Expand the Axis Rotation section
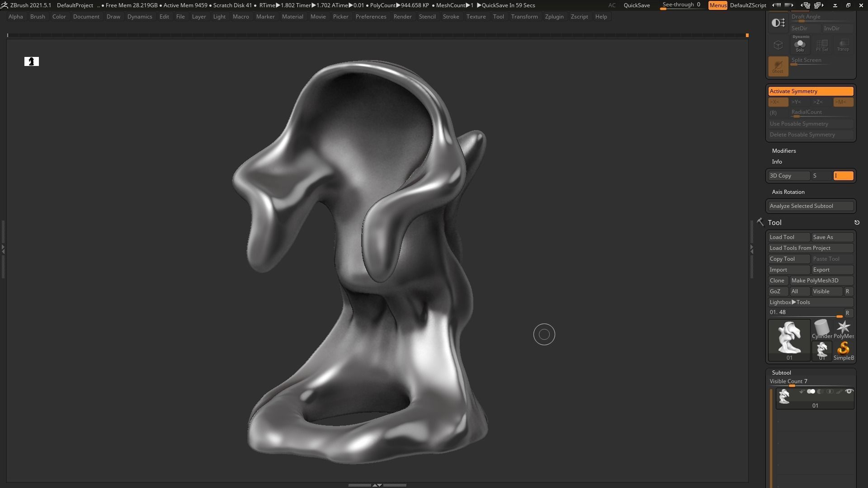Viewport: 868px width, 488px height. tap(788, 192)
